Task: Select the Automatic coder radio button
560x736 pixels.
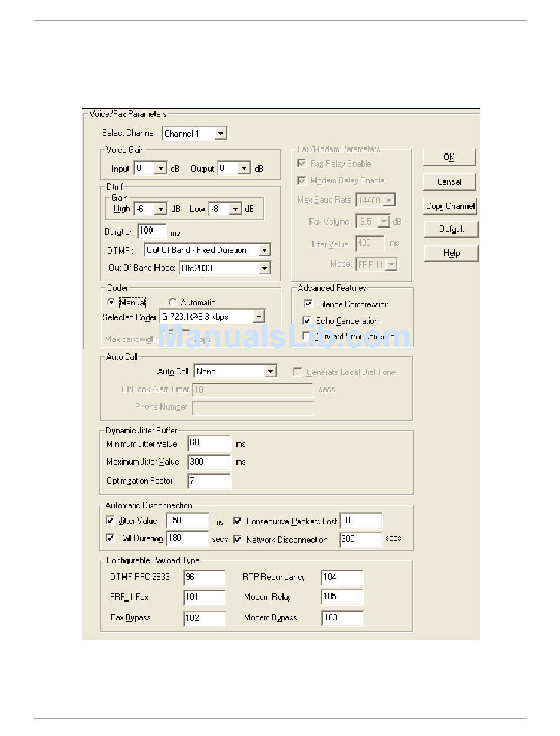Action: pos(173,303)
